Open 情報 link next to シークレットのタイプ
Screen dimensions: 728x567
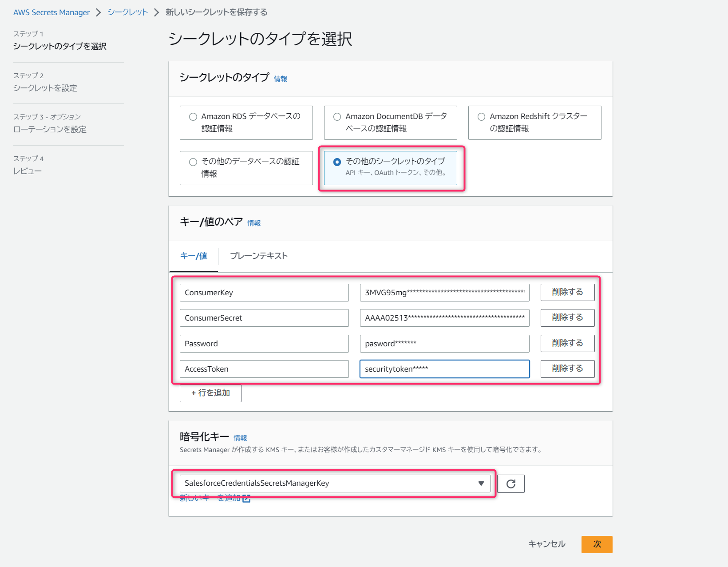(x=281, y=79)
